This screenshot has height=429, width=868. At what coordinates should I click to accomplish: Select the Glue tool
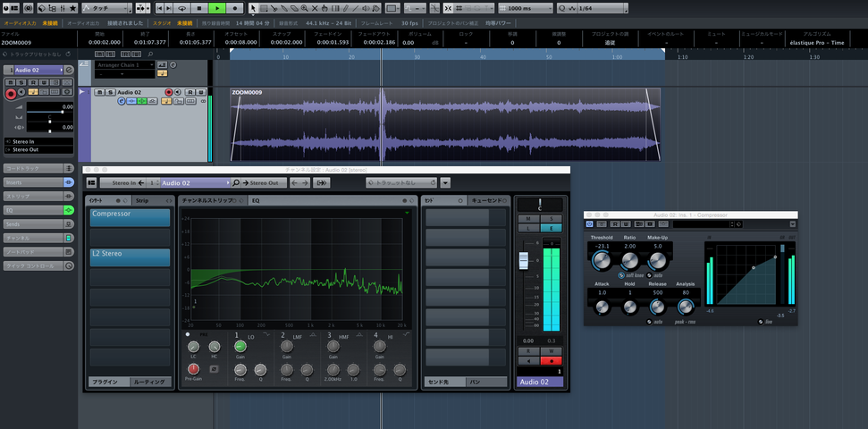pyautogui.click(x=284, y=8)
